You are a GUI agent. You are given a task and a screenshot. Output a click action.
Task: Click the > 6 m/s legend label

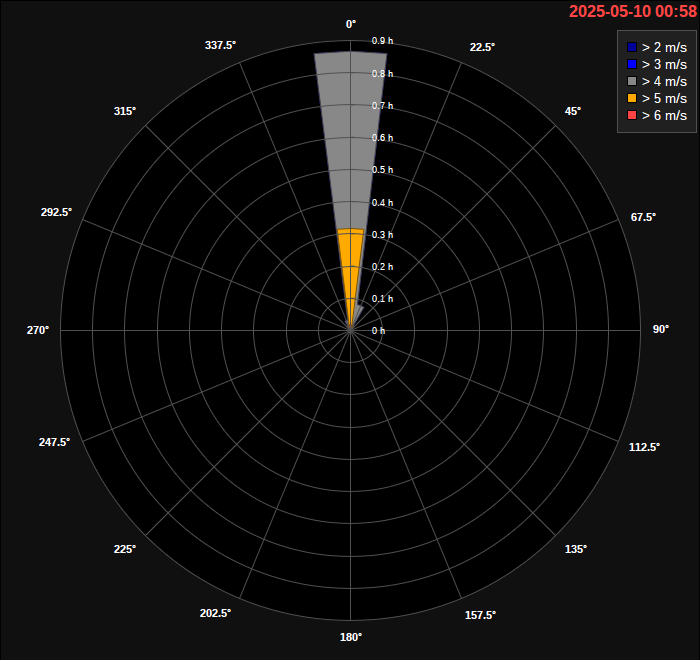pos(664,115)
